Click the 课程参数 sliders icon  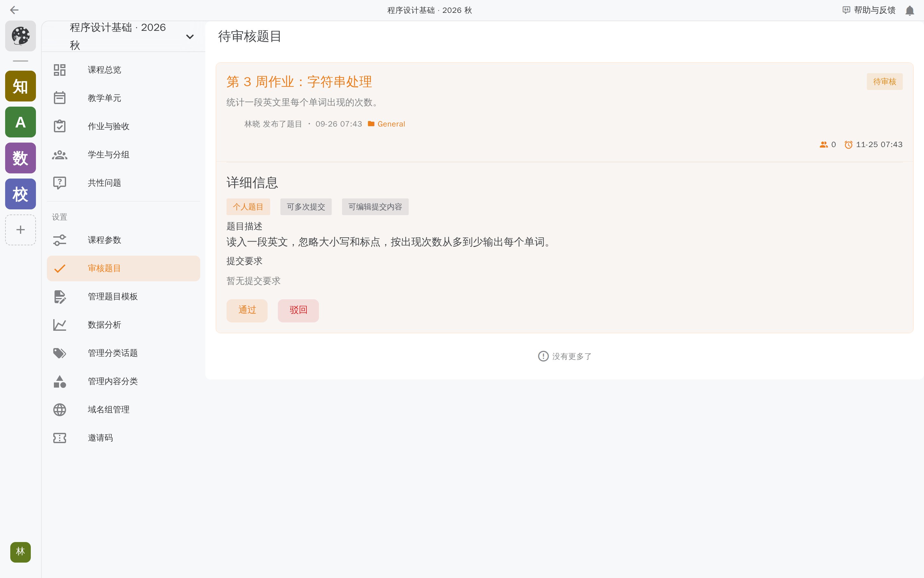pyautogui.click(x=60, y=240)
